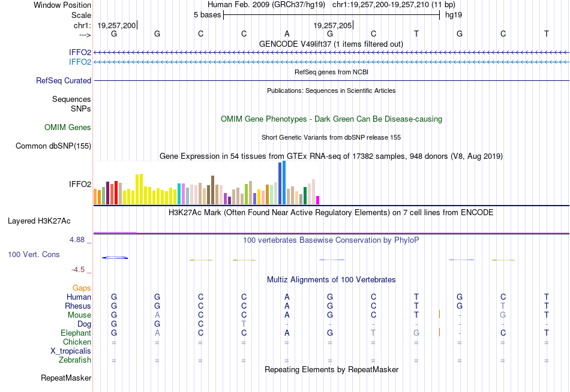Click the blue conservation bar under the first G

pos(115,258)
